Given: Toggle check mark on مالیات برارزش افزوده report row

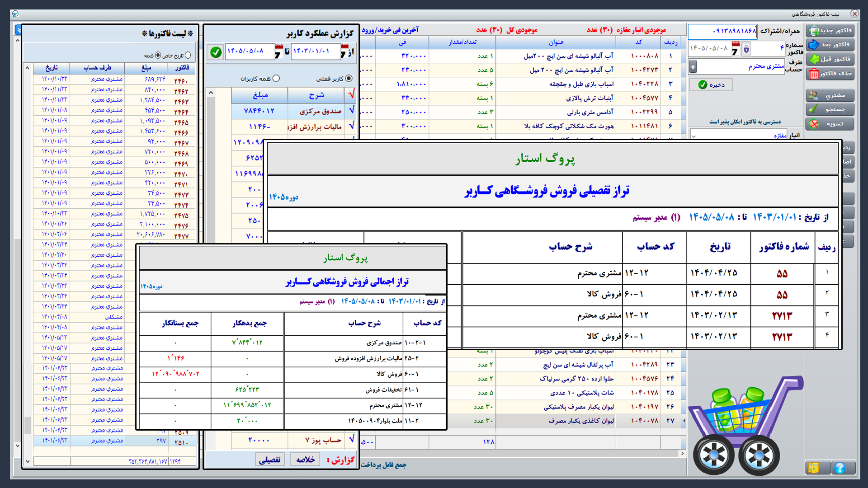Looking at the screenshot, I should (x=351, y=126).
